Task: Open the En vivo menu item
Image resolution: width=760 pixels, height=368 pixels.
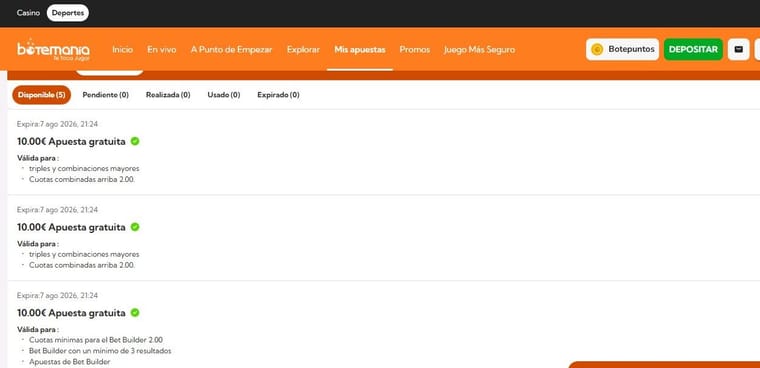Action: pyautogui.click(x=162, y=49)
